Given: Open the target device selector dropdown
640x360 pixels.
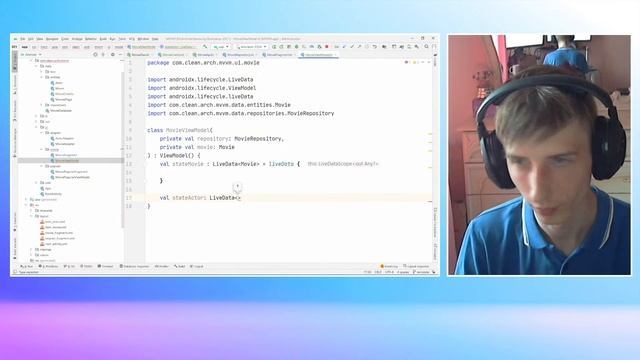Looking at the screenshot, I should pos(251,47).
